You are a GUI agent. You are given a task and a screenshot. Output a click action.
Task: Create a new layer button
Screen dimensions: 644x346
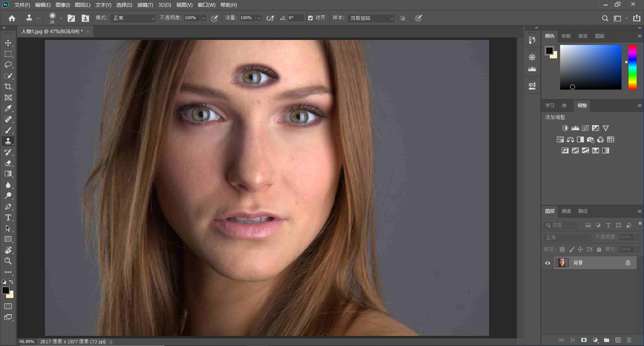(x=618, y=340)
